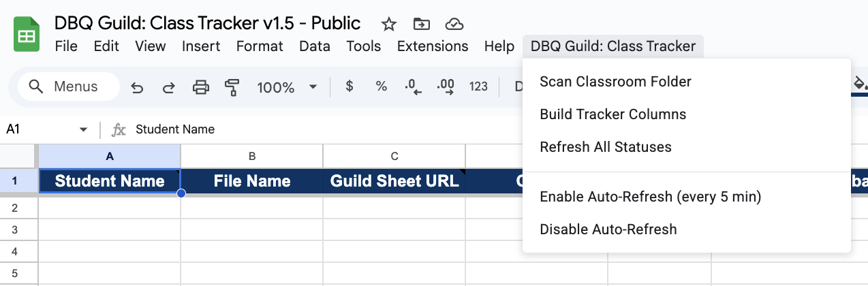The width and height of the screenshot is (868, 286).
Task: Enable Auto-Refresh every 5 min
Action: [x=650, y=197]
